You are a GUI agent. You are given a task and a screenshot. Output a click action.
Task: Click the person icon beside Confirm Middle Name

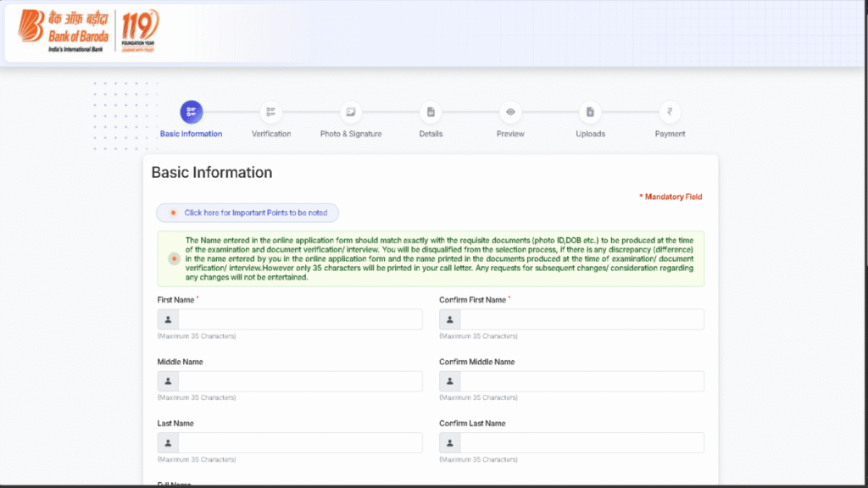pos(449,381)
